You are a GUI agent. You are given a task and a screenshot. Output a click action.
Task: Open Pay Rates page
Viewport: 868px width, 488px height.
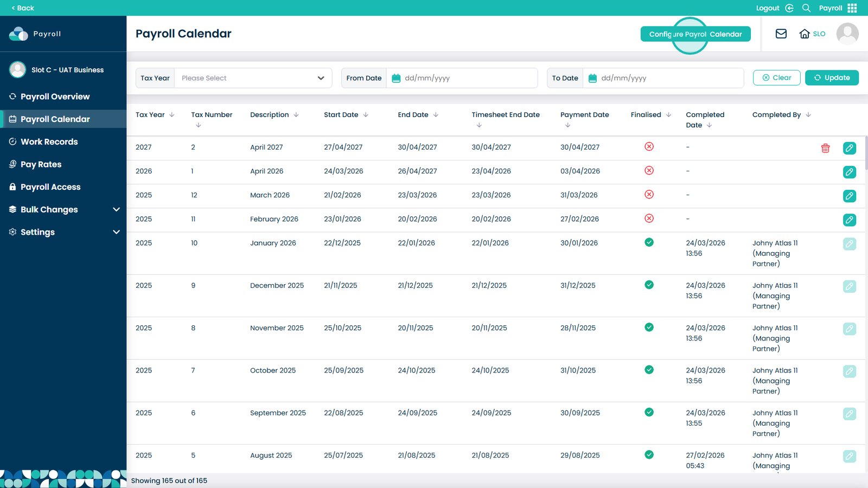coord(41,164)
